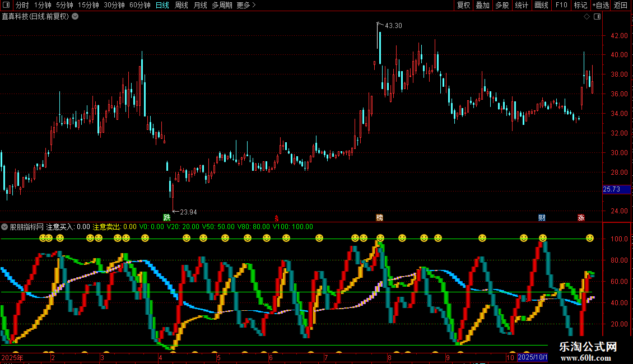
Task: Click the 统计 statistics button
Action: click(x=522, y=5)
